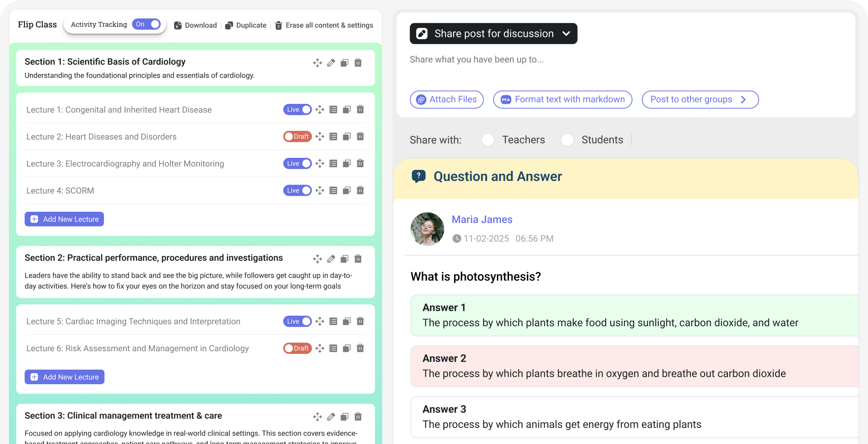Add New Lecture to Section 1

[64, 219]
